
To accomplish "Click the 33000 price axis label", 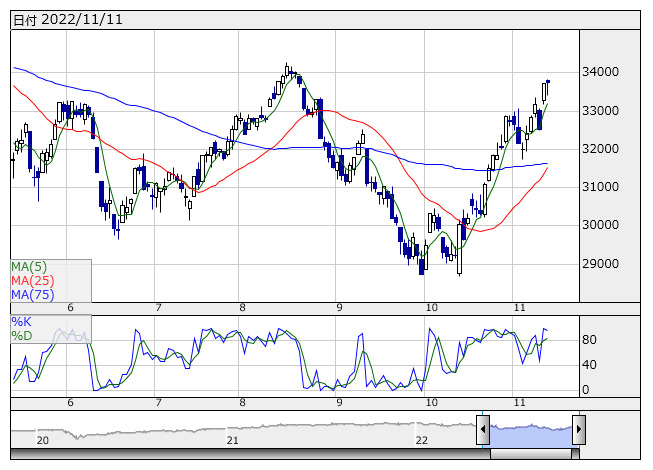I will [601, 111].
